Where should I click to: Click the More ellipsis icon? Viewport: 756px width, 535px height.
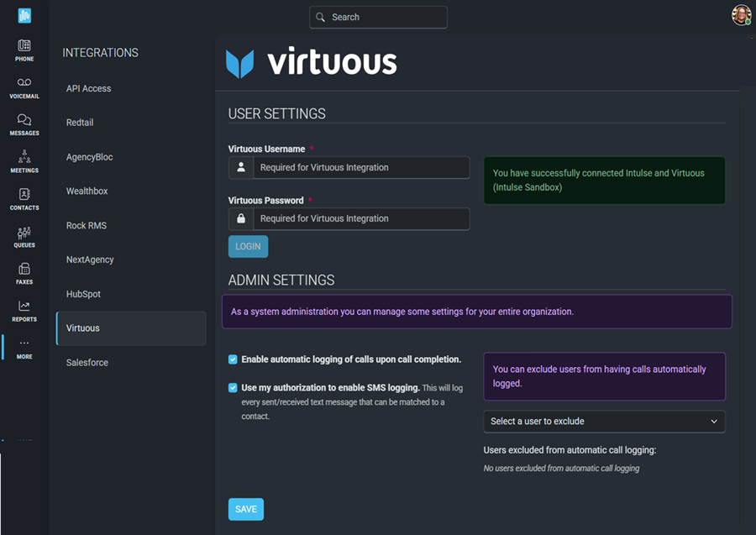(24, 344)
